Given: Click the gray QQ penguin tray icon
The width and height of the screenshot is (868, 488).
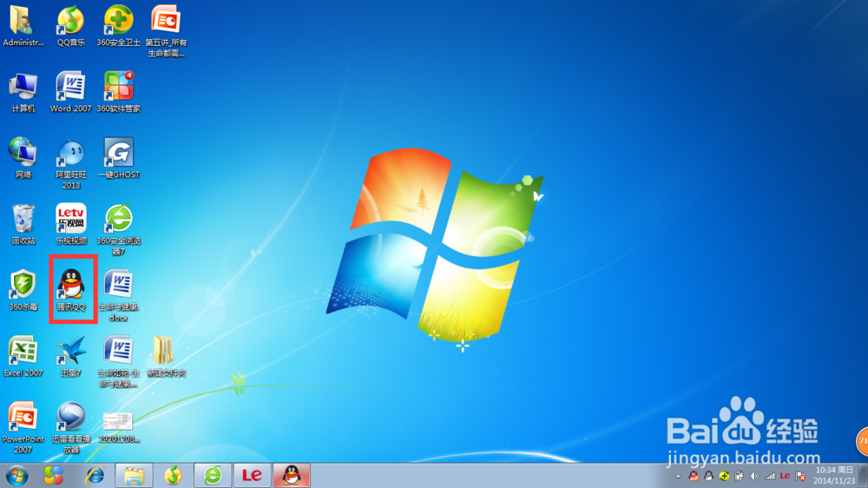Looking at the screenshot, I should (x=708, y=476).
